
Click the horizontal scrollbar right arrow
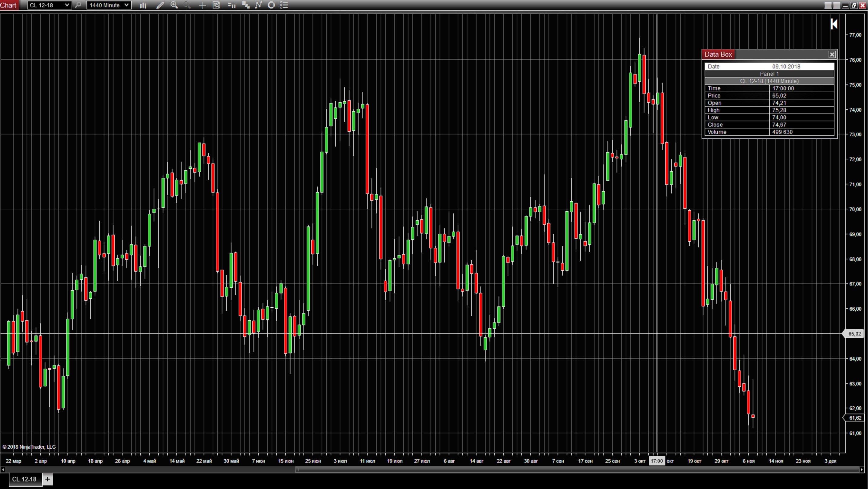[862, 469]
